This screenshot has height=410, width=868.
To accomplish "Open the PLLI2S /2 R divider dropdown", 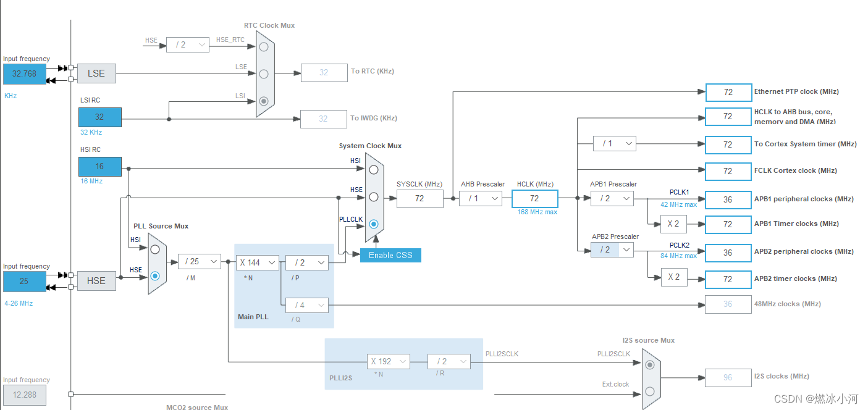I will (x=449, y=361).
